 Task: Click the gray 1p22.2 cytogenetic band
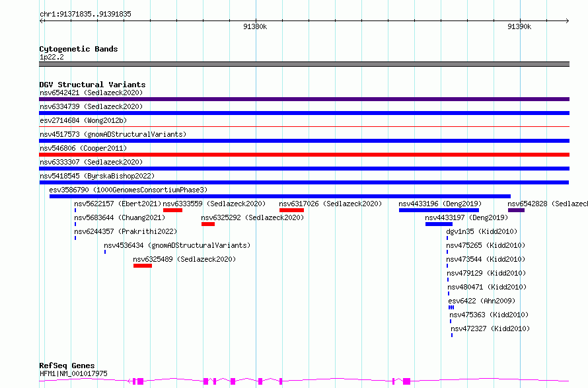click(x=304, y=64)
